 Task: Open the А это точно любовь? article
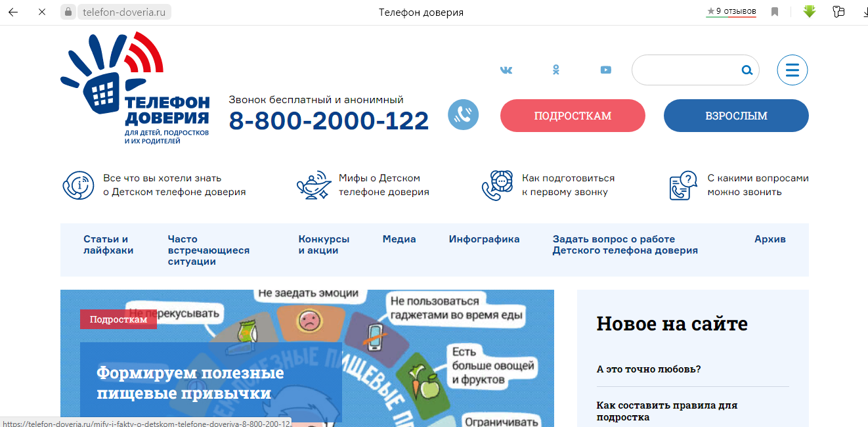coord(648,369)
